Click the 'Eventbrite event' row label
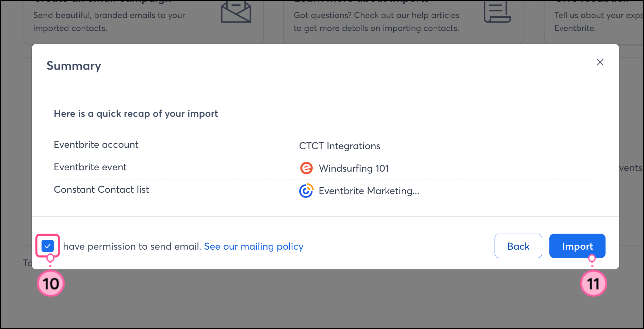644x329 pixels. [x=90, y=167]
